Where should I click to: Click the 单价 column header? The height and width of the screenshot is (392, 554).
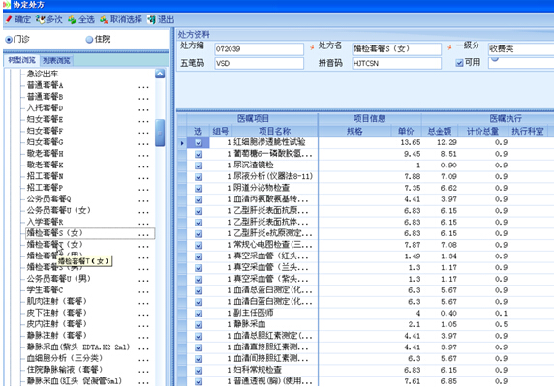[406, 131]
